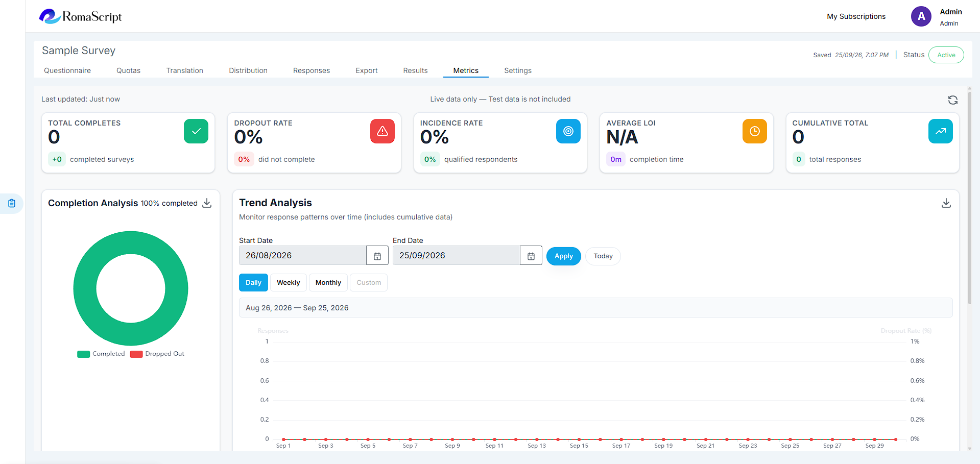Select the Weekly interval
980x464 pixels.
(x=289, y=283)
